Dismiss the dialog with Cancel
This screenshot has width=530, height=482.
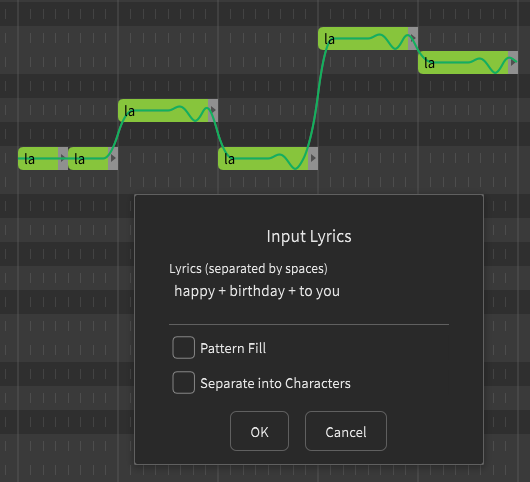tap(346, 431)
